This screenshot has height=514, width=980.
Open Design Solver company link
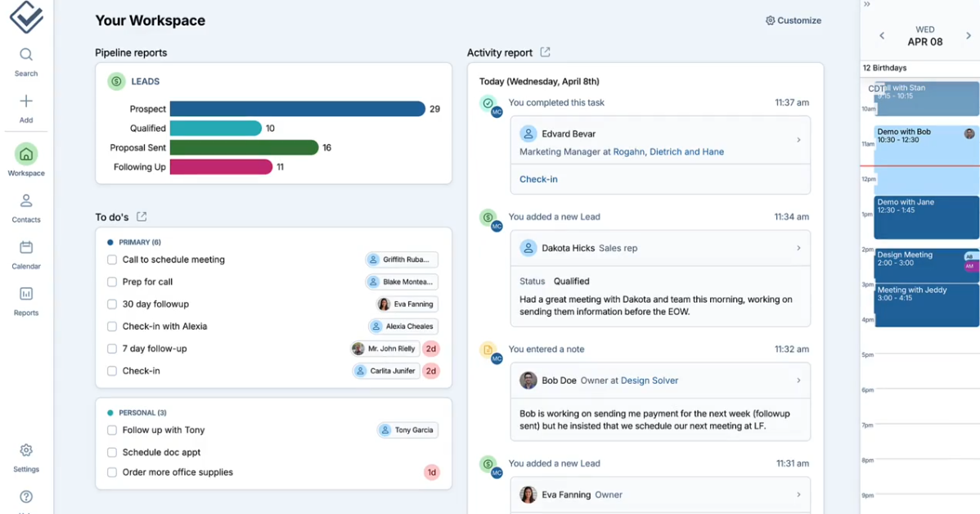[649, 381]
